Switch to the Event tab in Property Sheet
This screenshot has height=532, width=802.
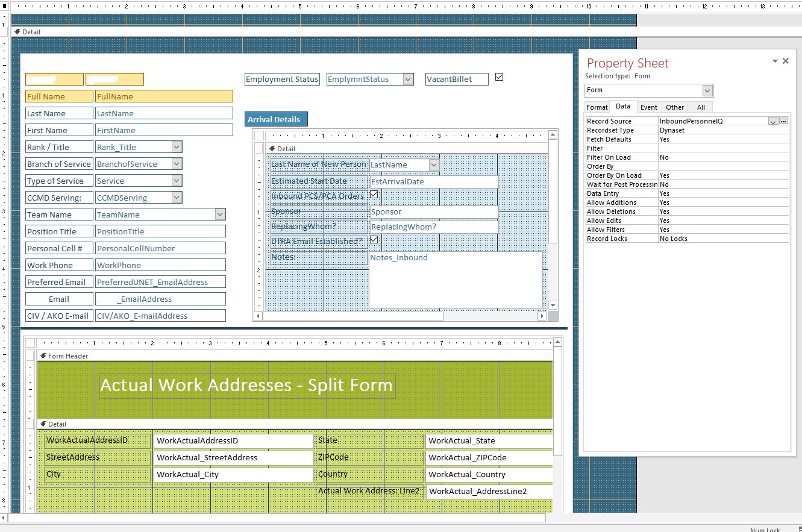point(648,107)
